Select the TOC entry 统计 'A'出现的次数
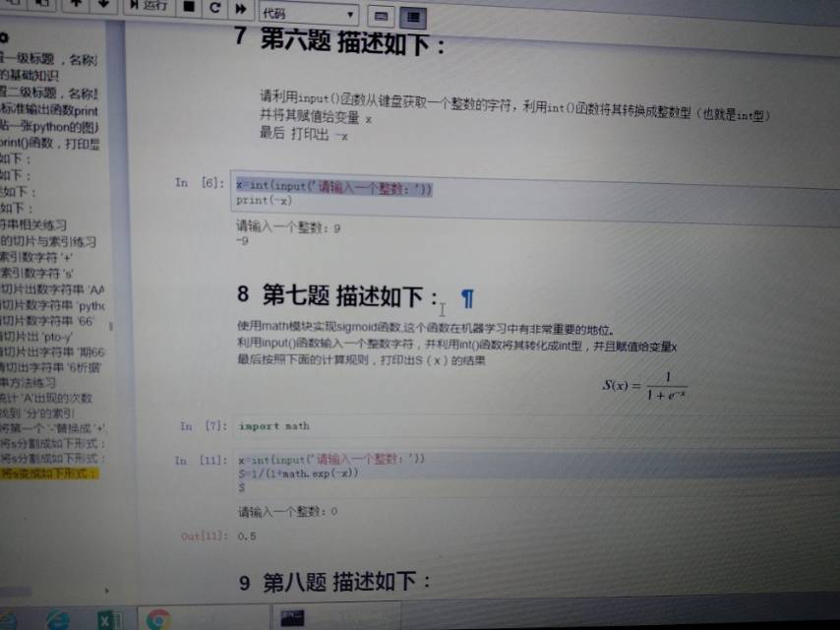This screenshot has width=840, height=630. tap(46, 398)
